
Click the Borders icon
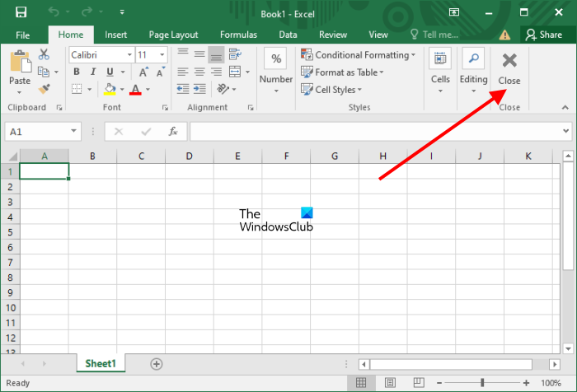77,89
